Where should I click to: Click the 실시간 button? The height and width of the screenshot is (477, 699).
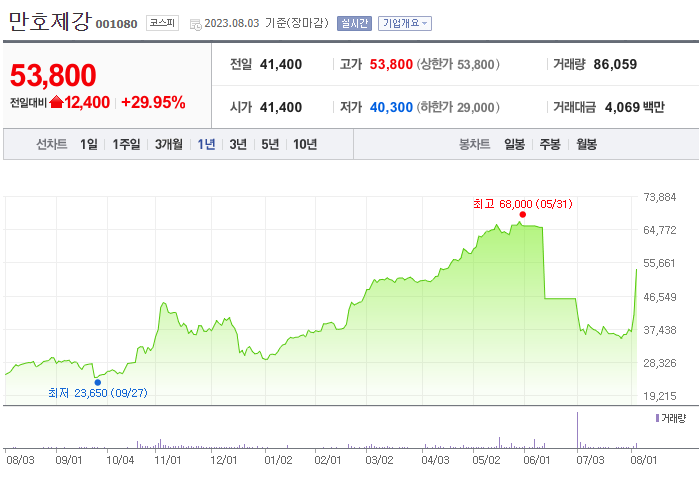[x=354, y=23]
